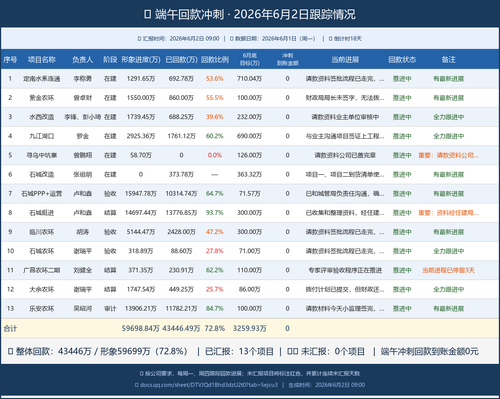The image size is (500, 399).
Task: Select the 九江湖口 project name cell
Action: 42,136
